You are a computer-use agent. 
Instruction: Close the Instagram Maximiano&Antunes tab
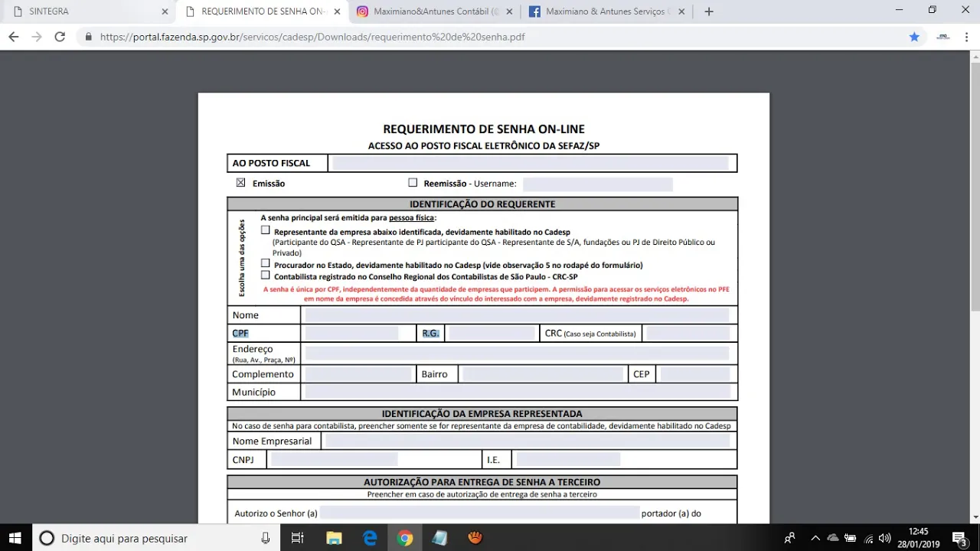tap(508, 11)
